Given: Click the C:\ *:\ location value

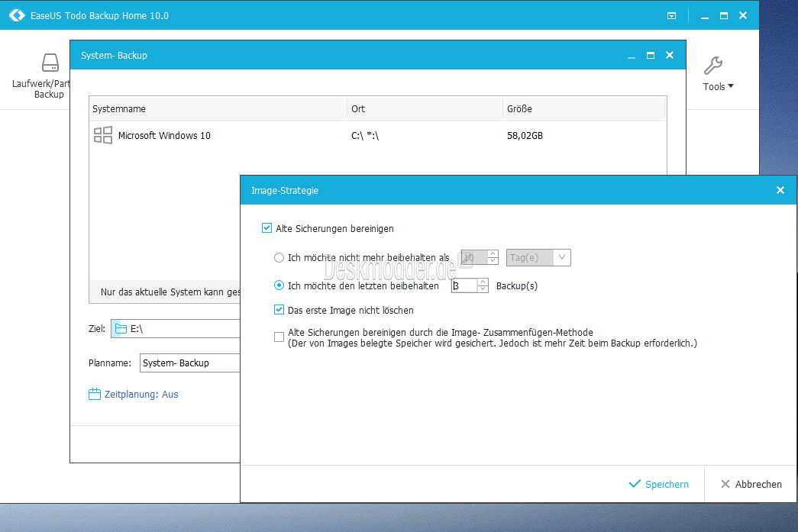Looking at the screenshot, I should pyautogui.click(x=365, y=135).
